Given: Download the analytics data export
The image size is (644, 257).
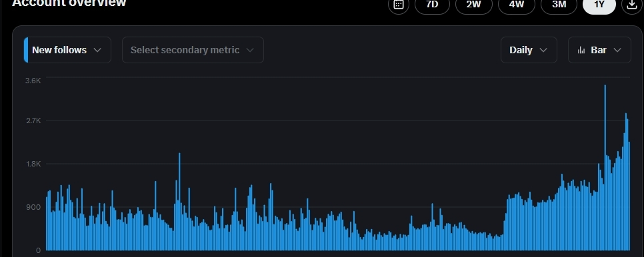Looking at the screenshot, I should (632, 5).
